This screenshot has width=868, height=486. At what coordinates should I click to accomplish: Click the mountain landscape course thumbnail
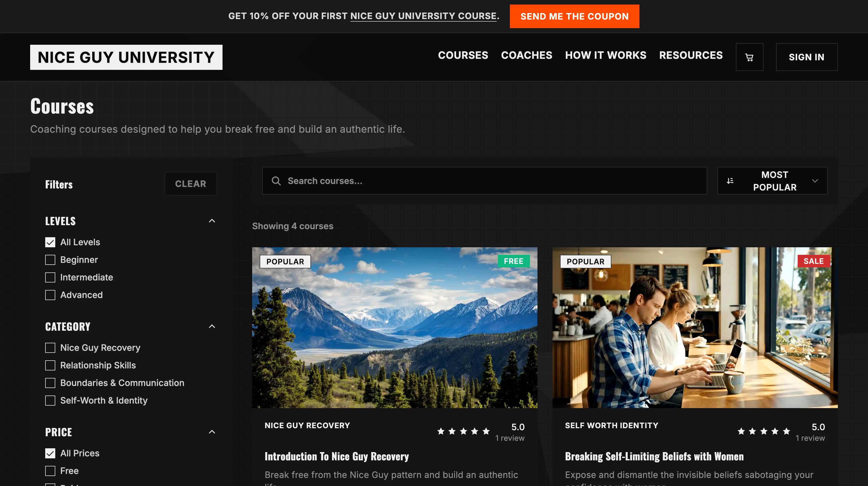(x=395, y=328)
